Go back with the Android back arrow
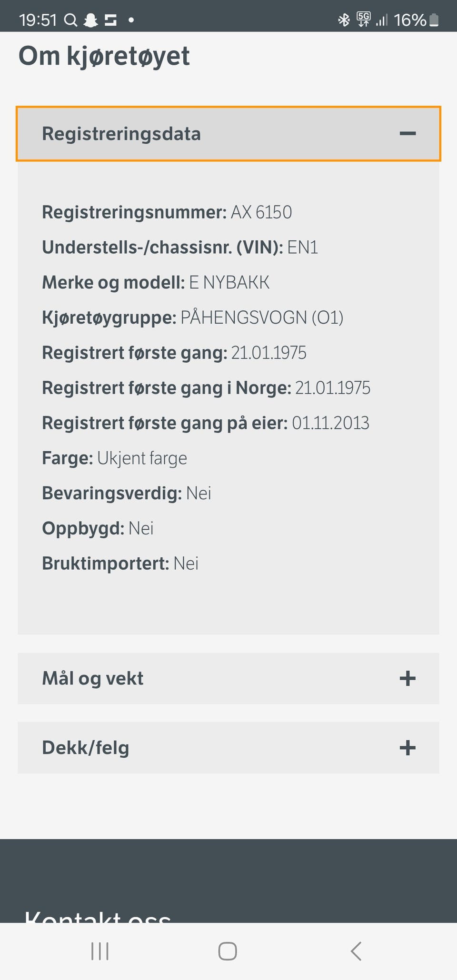457x980 pixels. point(356,951)
